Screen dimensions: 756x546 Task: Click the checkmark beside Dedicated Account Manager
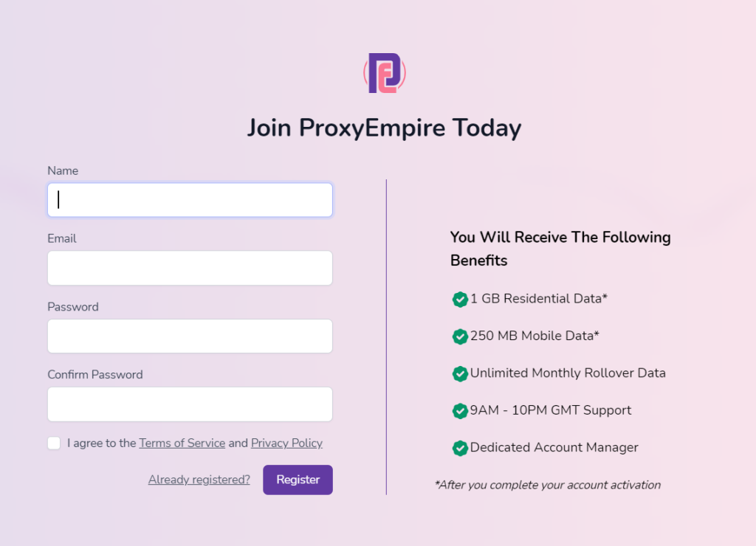pos(460,449)
